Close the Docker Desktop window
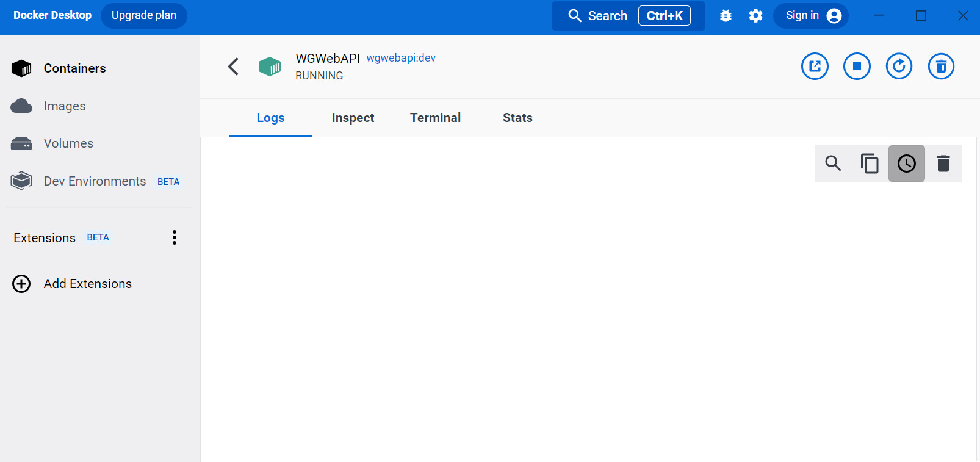The height and width of the screenshot is (462, 980). tap(963, 15)
